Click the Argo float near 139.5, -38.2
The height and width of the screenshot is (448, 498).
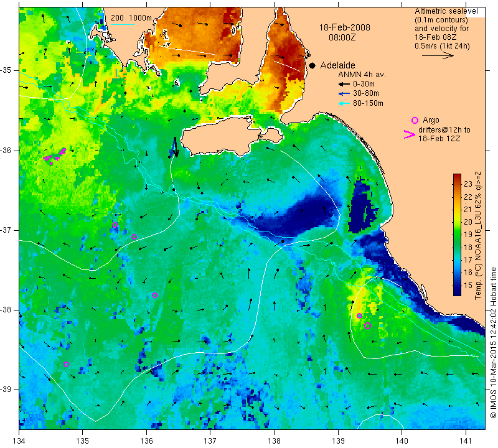(x=368, y=325)
